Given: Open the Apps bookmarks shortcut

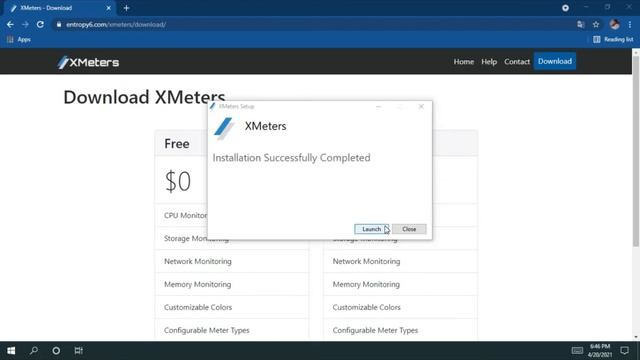Looking at the screenshot, I should point(19,40).
